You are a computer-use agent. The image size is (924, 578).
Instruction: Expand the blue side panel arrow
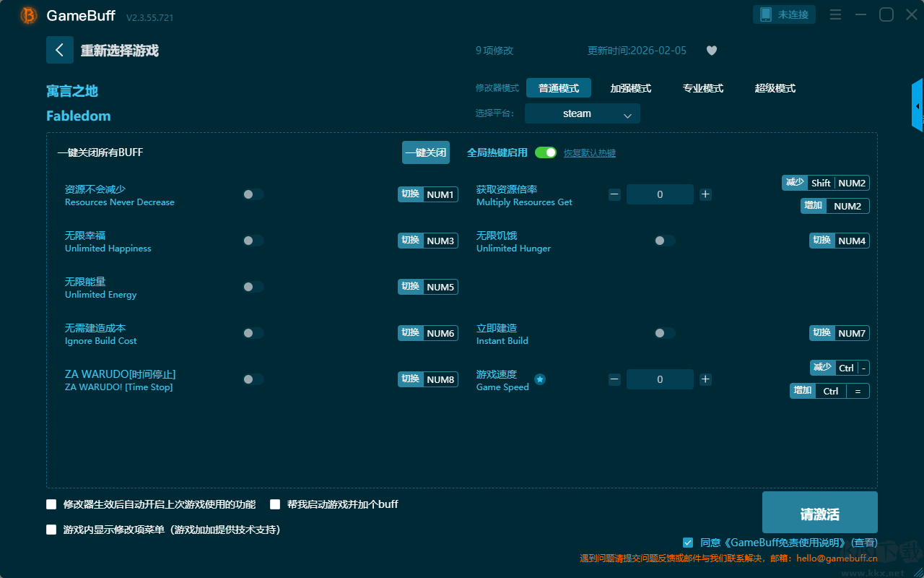coord(918,105)
